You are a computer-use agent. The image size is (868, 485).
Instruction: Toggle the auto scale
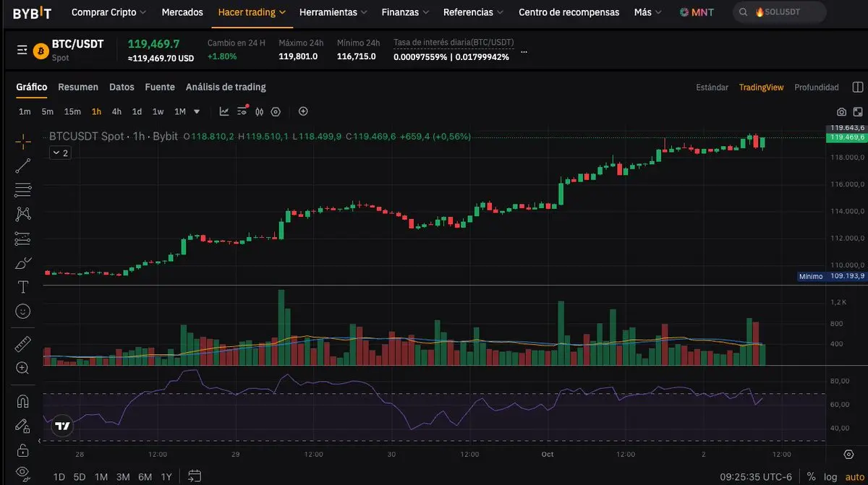click(x=854, y=476)
